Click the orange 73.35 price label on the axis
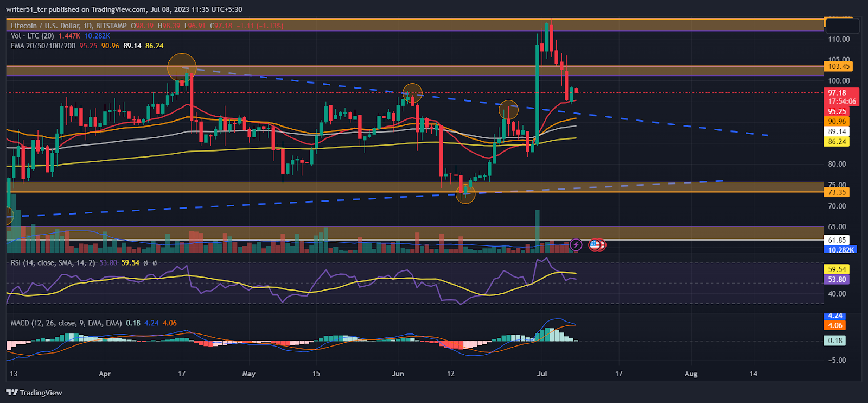The width and height of the screenshot is (868, 403). pyautogui.click(x=837, y=192)
